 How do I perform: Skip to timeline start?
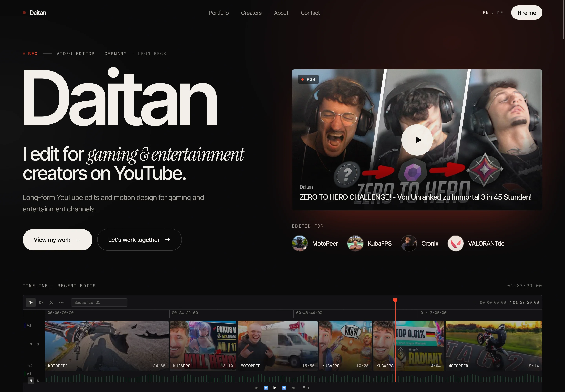(257, 387)
